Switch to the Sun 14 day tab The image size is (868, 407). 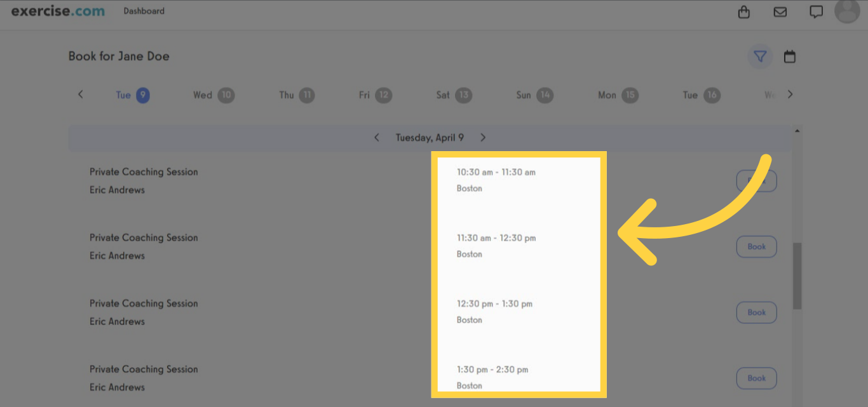point(534,95)
